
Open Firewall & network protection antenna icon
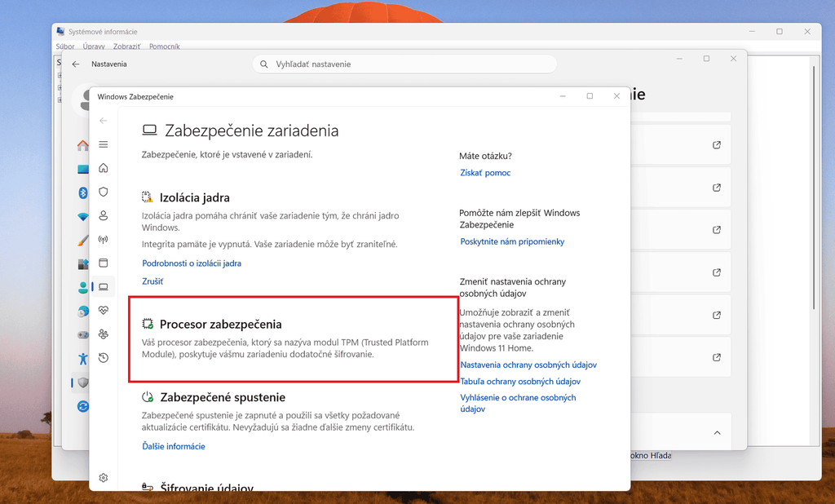104,239
